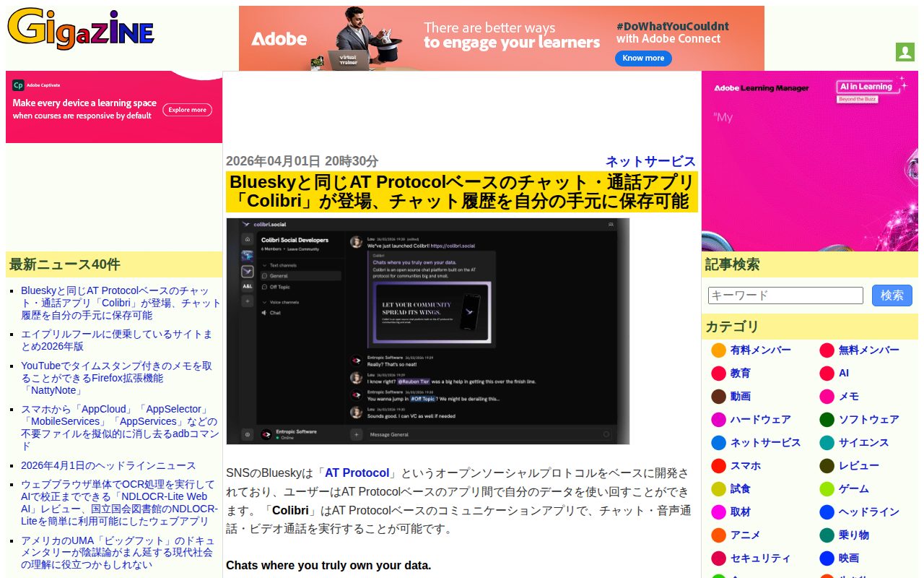Open the 取材 category link

click(x=741, y=512)
